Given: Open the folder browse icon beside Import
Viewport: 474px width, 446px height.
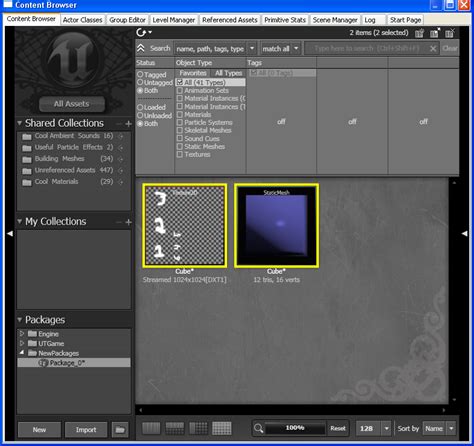Looking at the screenshot, I should coord(120,429).
